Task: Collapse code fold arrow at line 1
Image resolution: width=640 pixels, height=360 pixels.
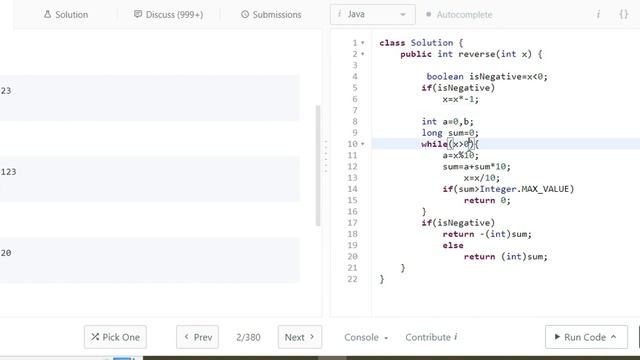Action: tap(362, 43)
